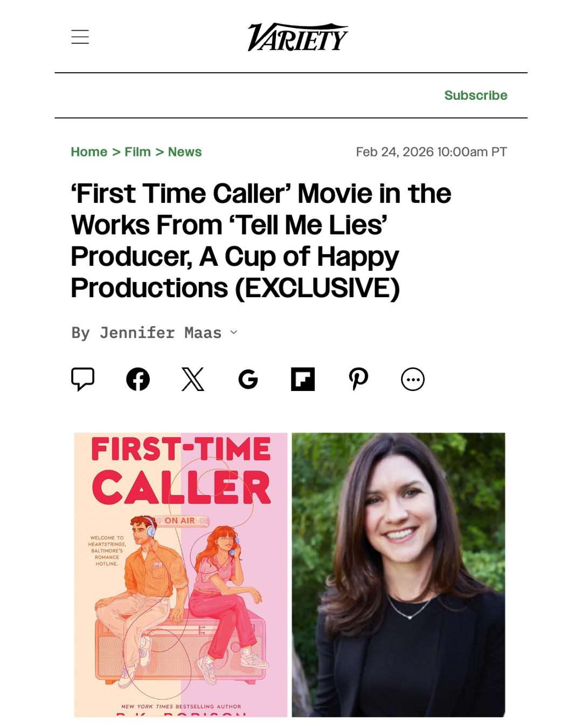Open author Jennifer Maas's byline link

pyautogui.click(x=160, y=333)
